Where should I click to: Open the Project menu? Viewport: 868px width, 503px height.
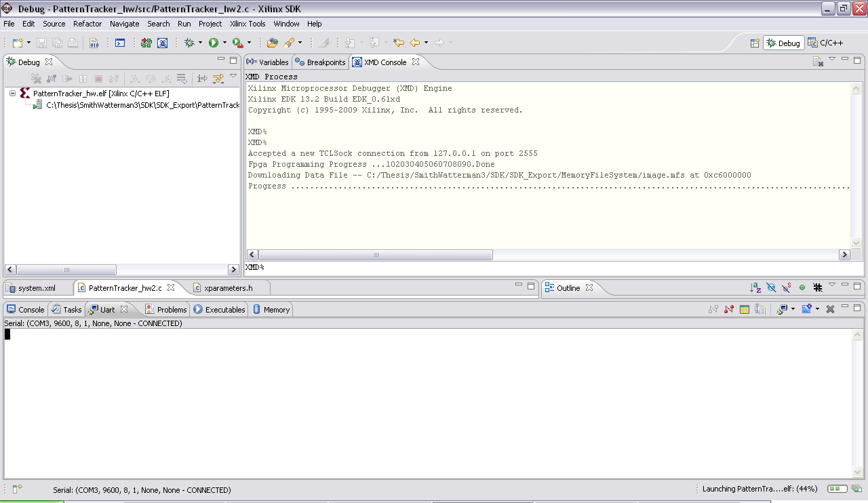[x=210, y=24]
